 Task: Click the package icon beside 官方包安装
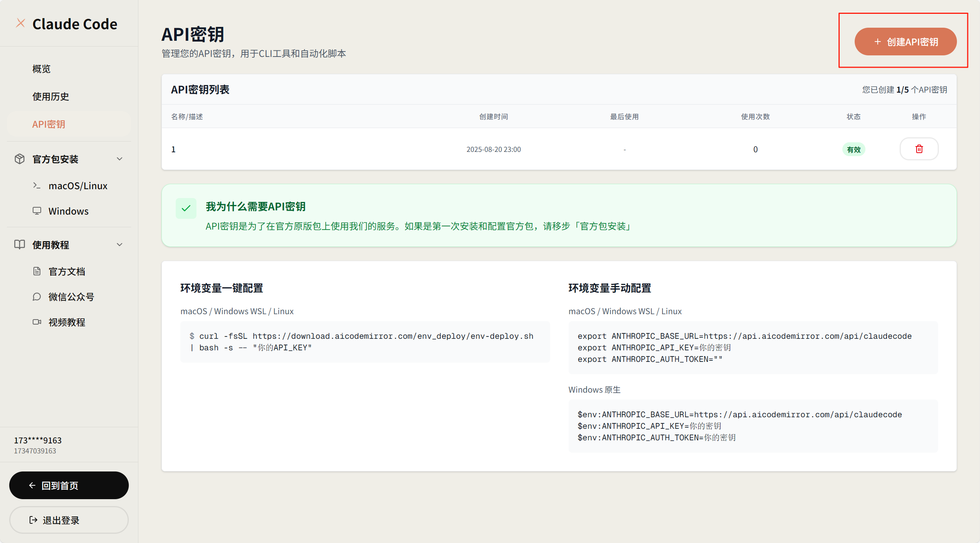point(20,159)
